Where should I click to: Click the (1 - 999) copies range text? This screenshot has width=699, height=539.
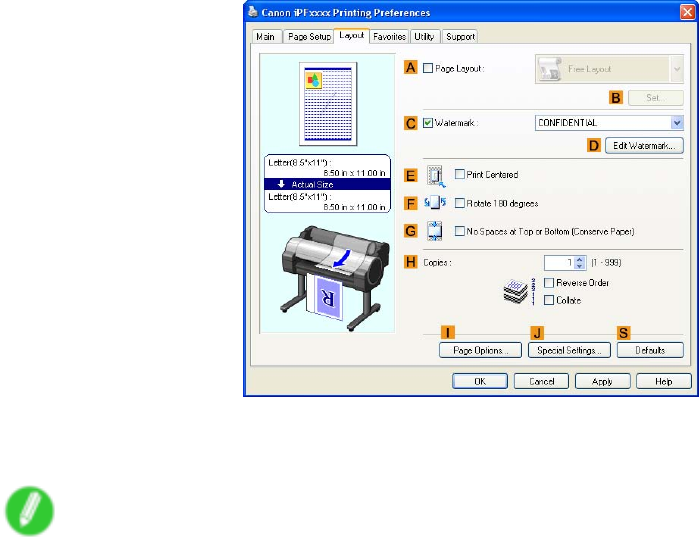coord(606,263)
